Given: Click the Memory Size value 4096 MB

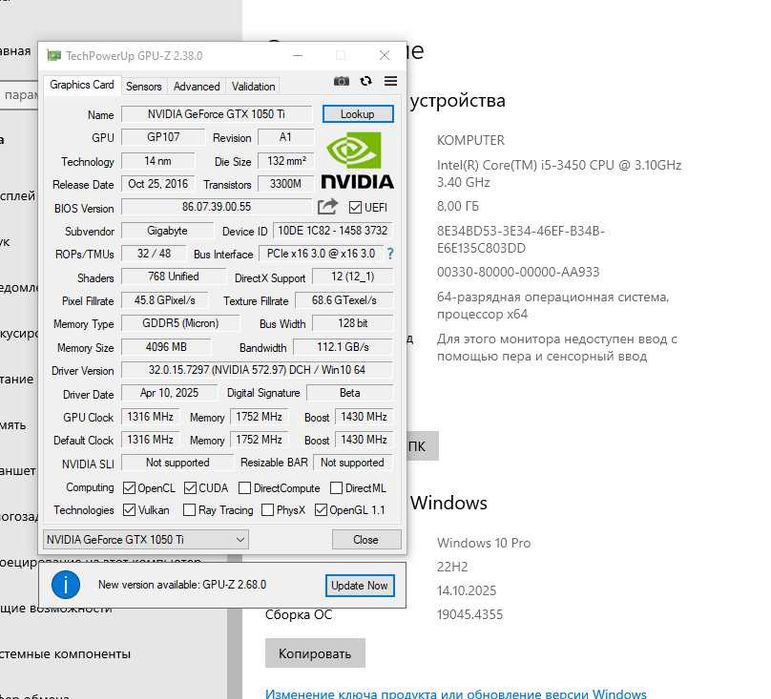Looking at the screenshot, I should 166,347.
